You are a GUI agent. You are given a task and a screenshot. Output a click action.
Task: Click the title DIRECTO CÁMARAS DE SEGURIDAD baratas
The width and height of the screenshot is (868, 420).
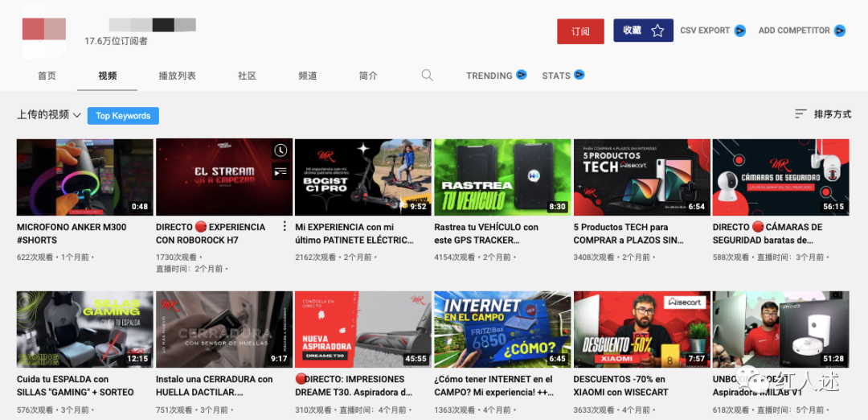pos(768,233)
